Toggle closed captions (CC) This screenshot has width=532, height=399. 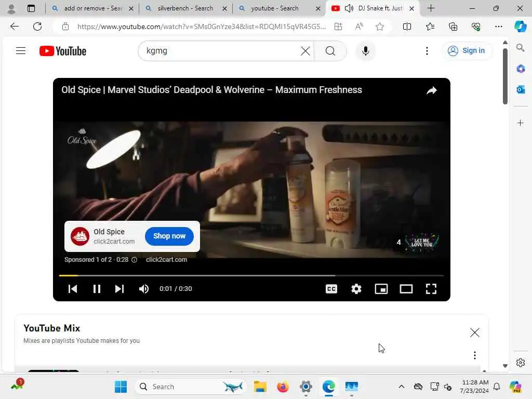point(331,289)
